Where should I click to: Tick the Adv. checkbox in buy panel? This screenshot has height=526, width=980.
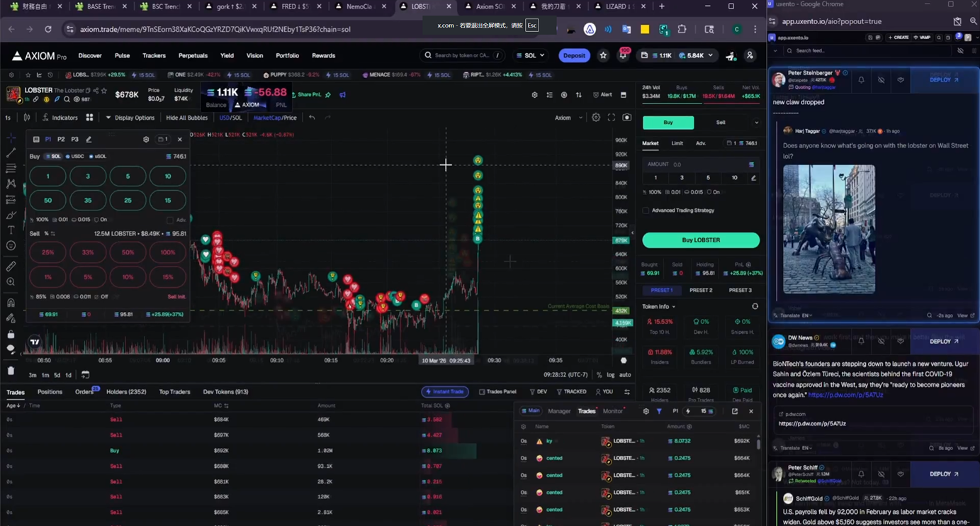point(170,220)
